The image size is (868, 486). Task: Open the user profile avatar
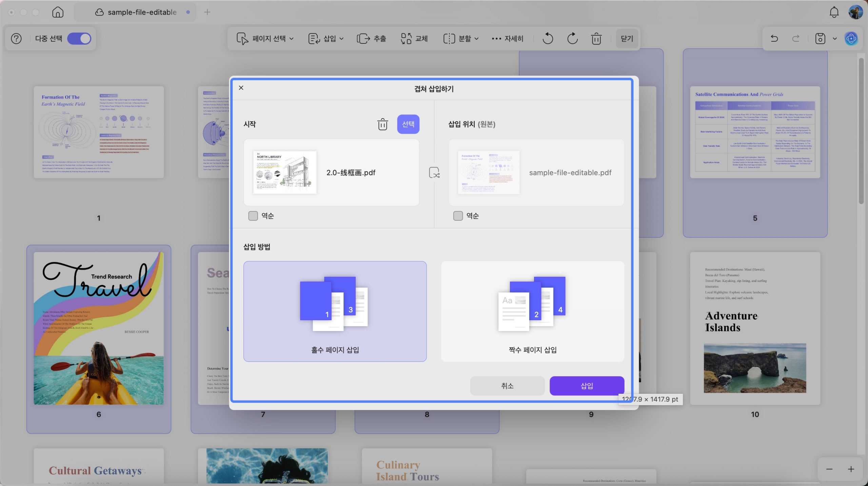click(855, 12)
